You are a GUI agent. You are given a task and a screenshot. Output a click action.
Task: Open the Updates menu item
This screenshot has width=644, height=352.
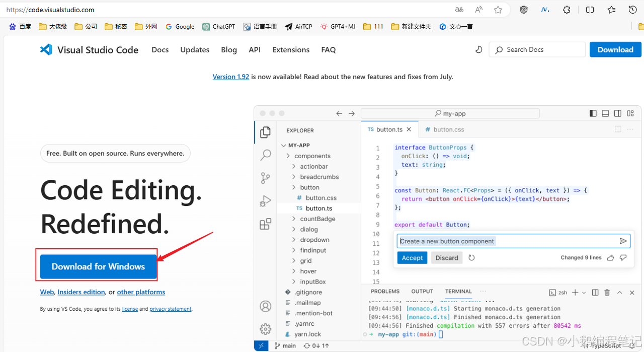point(195,50)
